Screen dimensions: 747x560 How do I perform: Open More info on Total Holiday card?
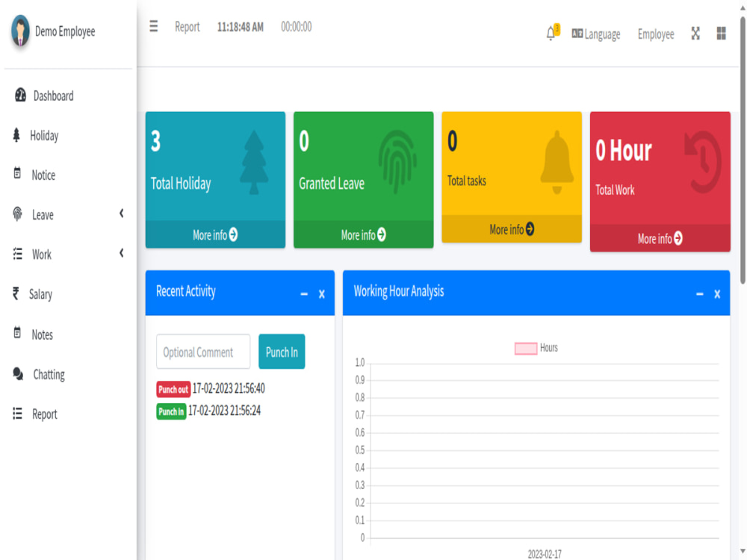(x=215, y=234)
